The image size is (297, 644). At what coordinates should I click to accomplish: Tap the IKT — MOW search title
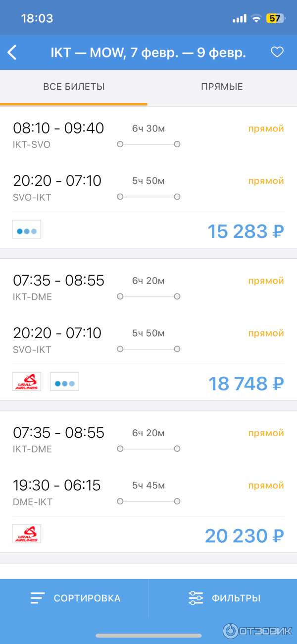pyautogui.click(x=148, y=53)
